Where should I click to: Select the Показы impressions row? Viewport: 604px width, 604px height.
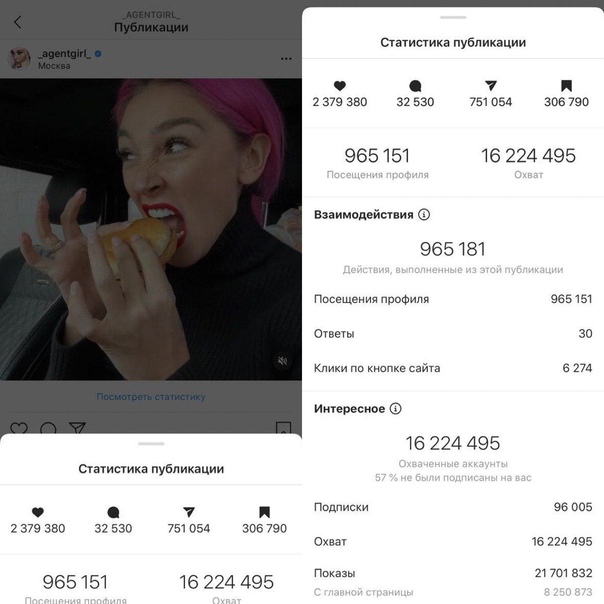pyautogui.click(x=453, y=573)
